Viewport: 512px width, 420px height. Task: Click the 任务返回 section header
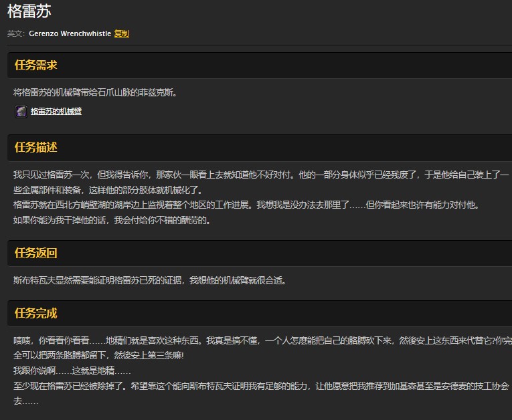click(x=35, y=253)
